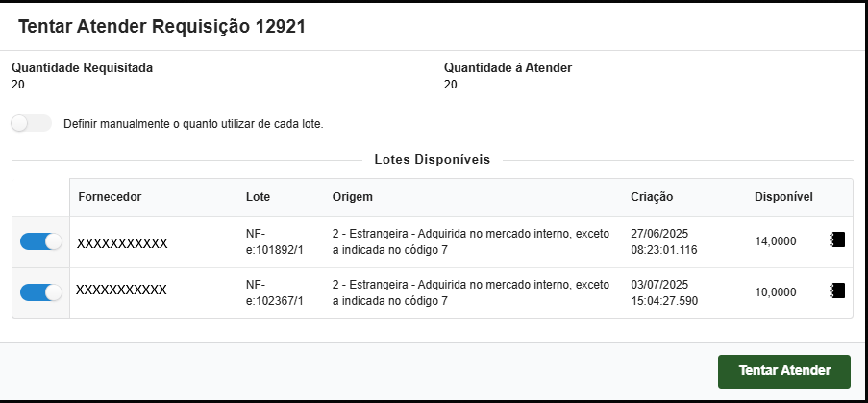Click the notebook icon for lot NF-e:102367/1
This screenshot has width=868, height=403.
836,290
